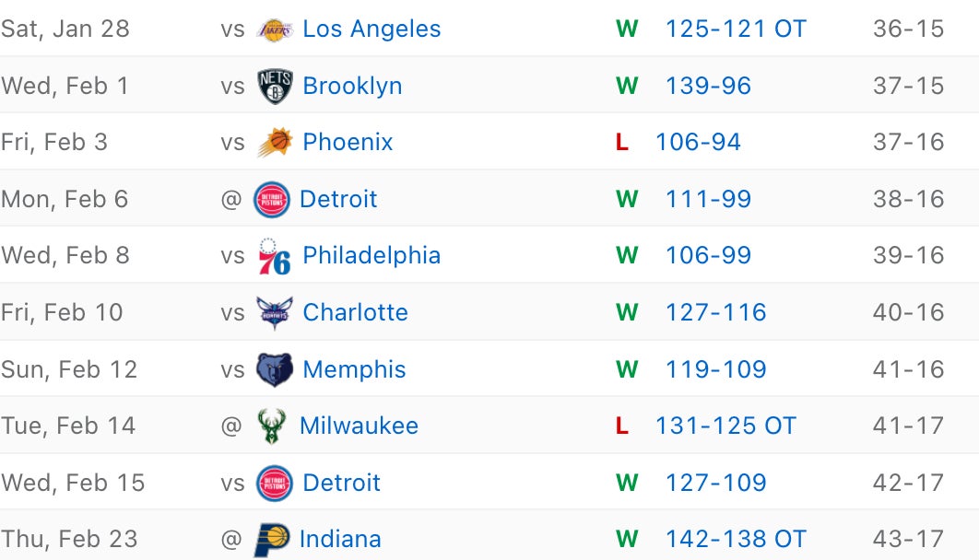
Task: Click the Brooklyn Nets logo
Action: pos(275,86)
